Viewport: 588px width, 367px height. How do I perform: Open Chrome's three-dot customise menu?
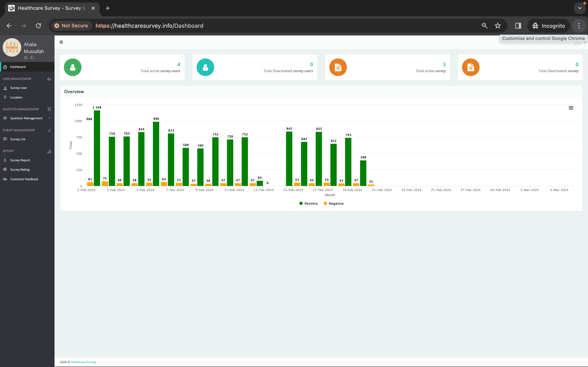pos(579,26)
